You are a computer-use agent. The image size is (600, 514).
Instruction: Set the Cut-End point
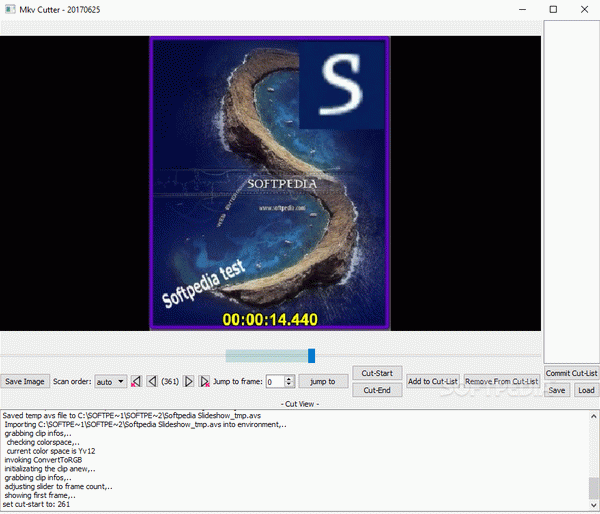[377, 390]
